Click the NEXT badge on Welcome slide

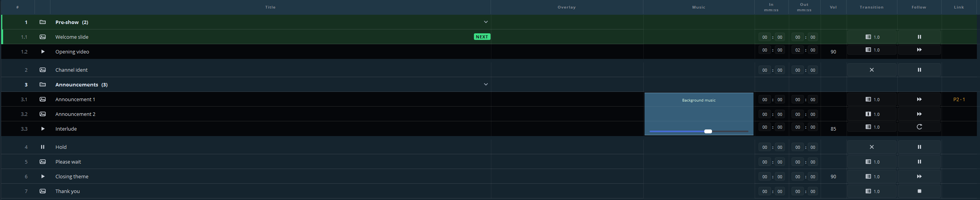482,37
